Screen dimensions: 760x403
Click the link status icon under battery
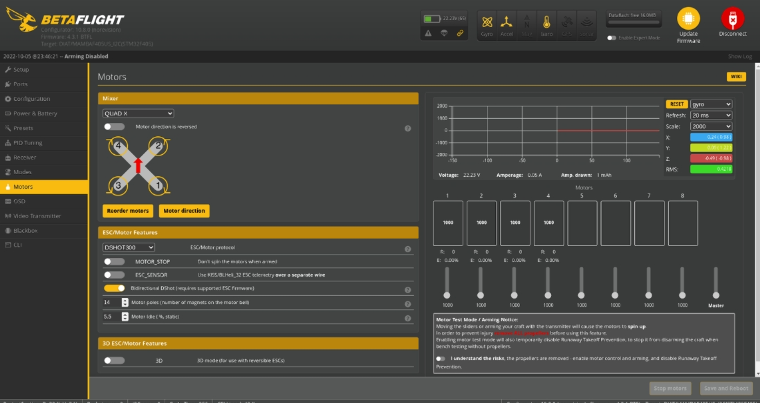pyautogui.click(x=460, y=33)
